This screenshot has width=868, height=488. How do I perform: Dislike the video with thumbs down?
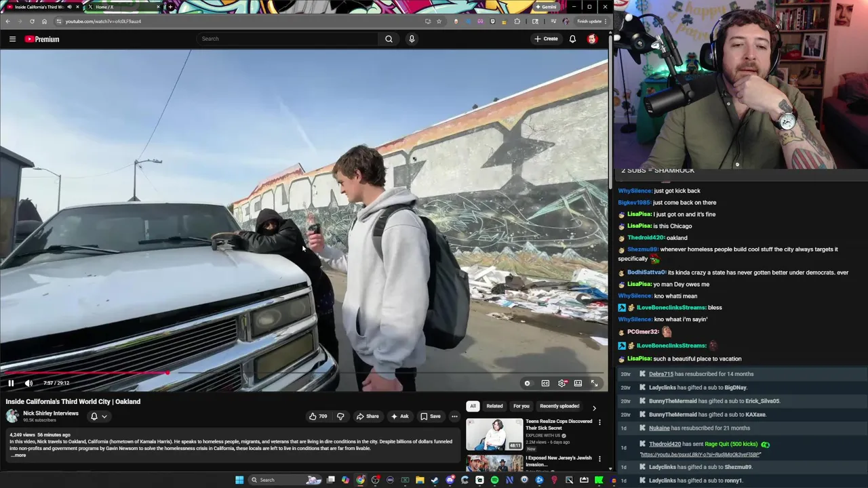340,416
